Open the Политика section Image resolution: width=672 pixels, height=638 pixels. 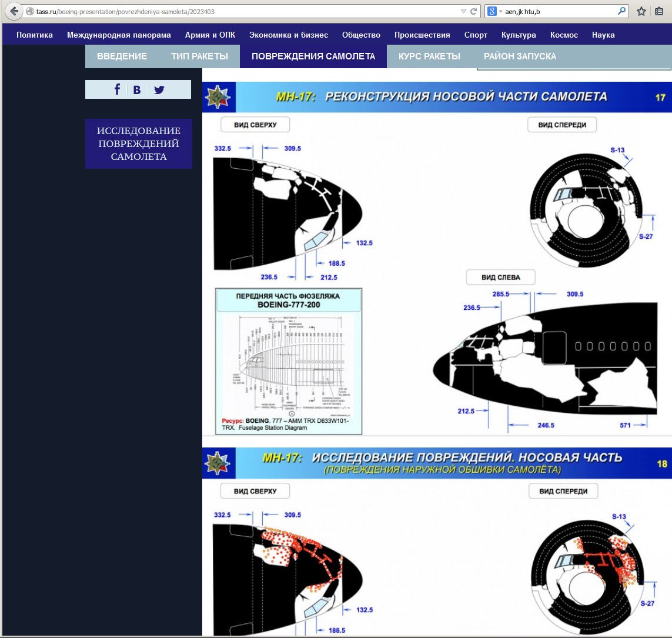pyautogui.click(x=35, y=35)
